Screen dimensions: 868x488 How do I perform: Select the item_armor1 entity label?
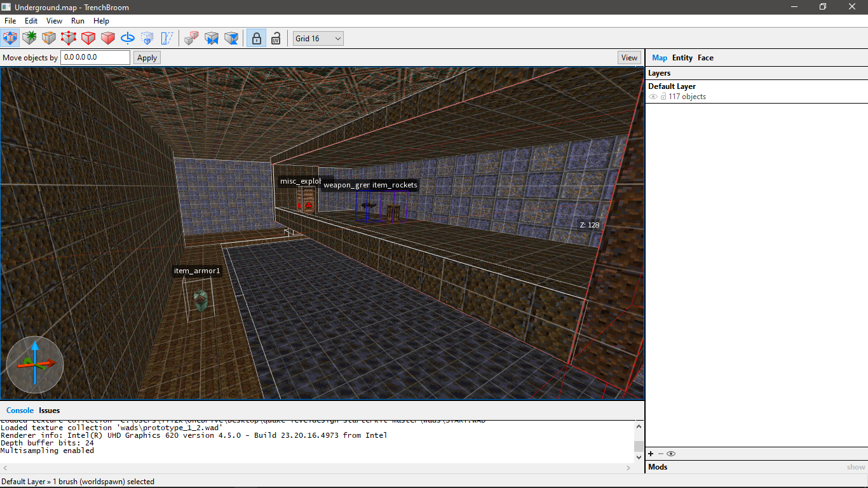click(x=197, y=271)
